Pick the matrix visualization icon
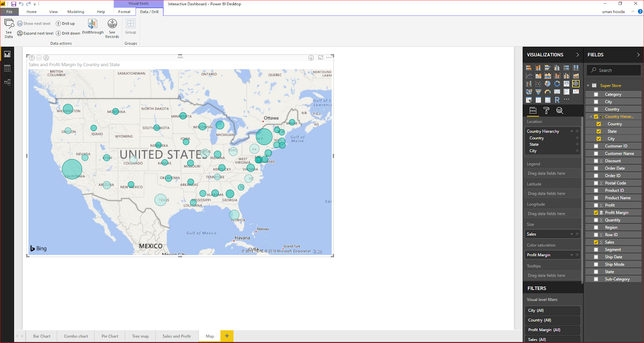This screenshot has height=343, width=644. 548,100
